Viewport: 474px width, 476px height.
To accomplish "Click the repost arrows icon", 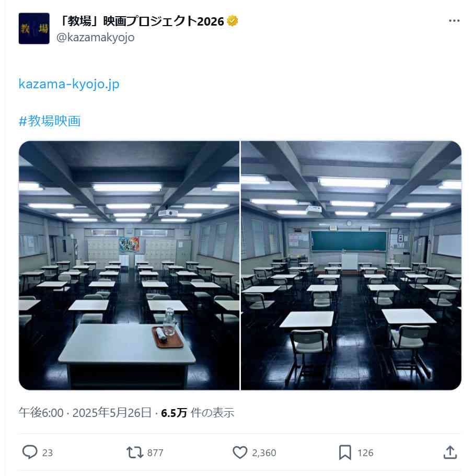I will (134, 452).
